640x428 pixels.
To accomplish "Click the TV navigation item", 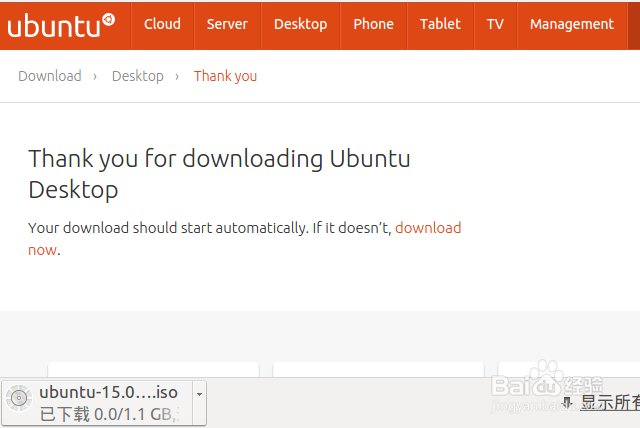I will (x=495, y=24).
